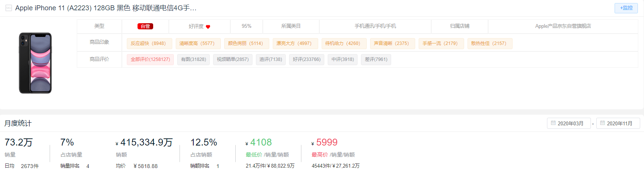Image resolution: width=644 pixels, height=176 pixels.
Task: Open the Apple iPhone 11 product title
Action: point(106,8)
